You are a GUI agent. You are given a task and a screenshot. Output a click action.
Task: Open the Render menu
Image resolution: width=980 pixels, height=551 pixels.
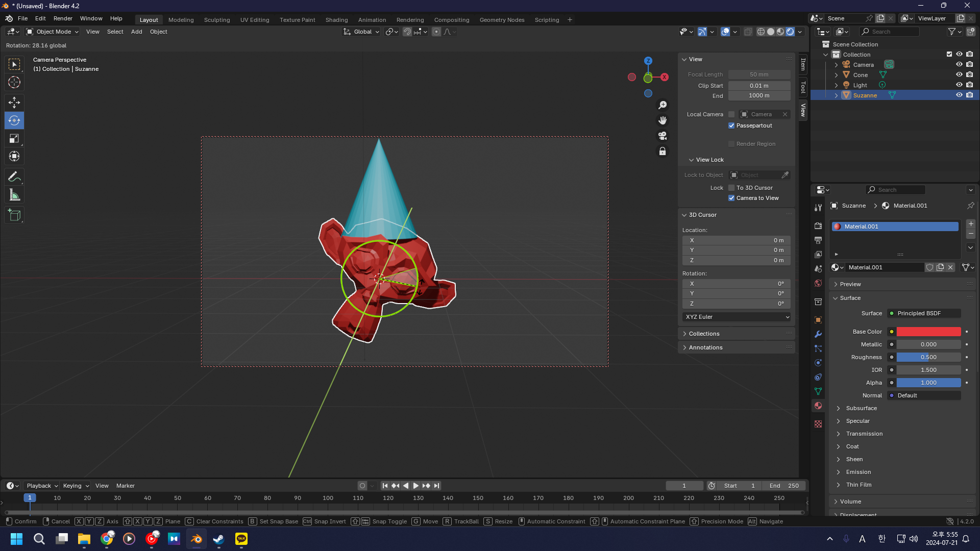pyautogui.click(x=63, y=18)
